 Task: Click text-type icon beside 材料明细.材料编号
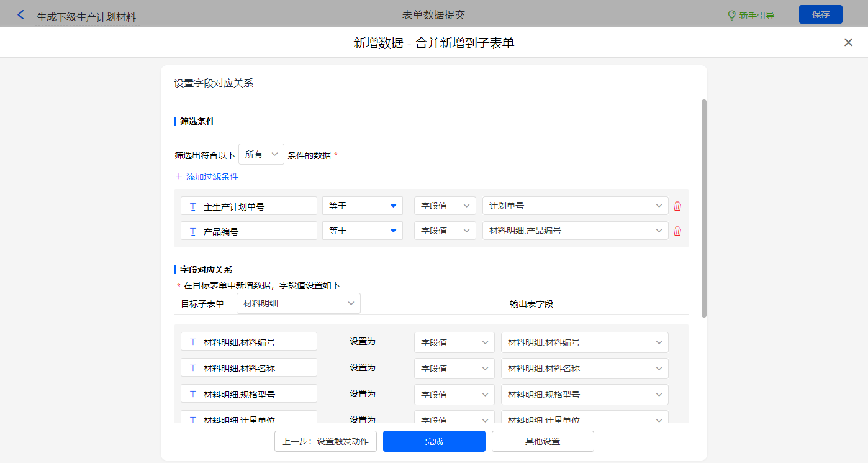[x=193, y=342]
